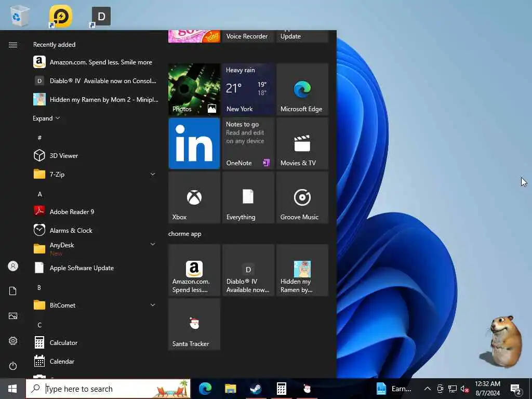
Task: Open the Movies & TV tile
Action: point(302,143)
